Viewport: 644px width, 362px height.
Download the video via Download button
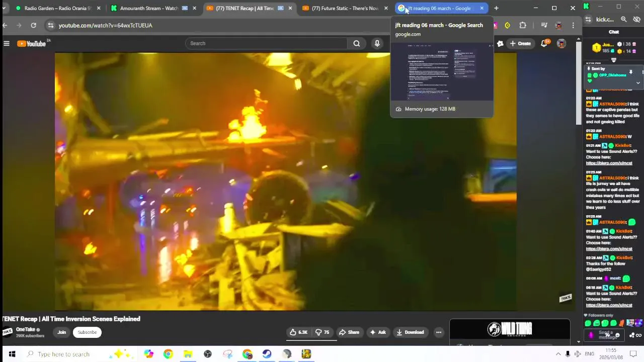410,332
